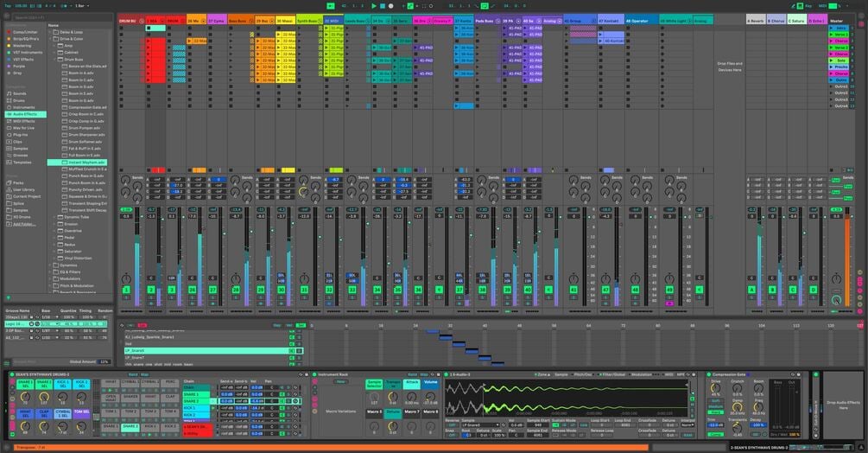This screenshot has width=868, height=453.
Task: Turn SEAN'S SYNTHWAVE DRUMS rack device off
Action: (x=11, y=374)
